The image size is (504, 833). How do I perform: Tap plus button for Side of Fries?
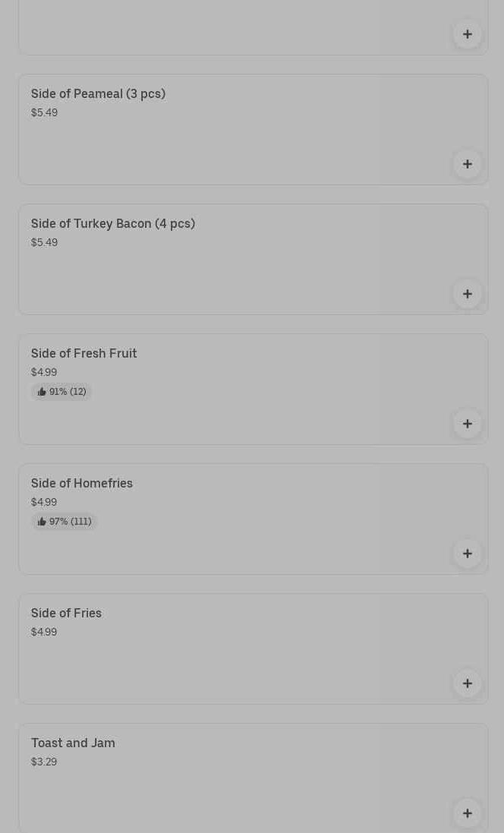(468, 683)
